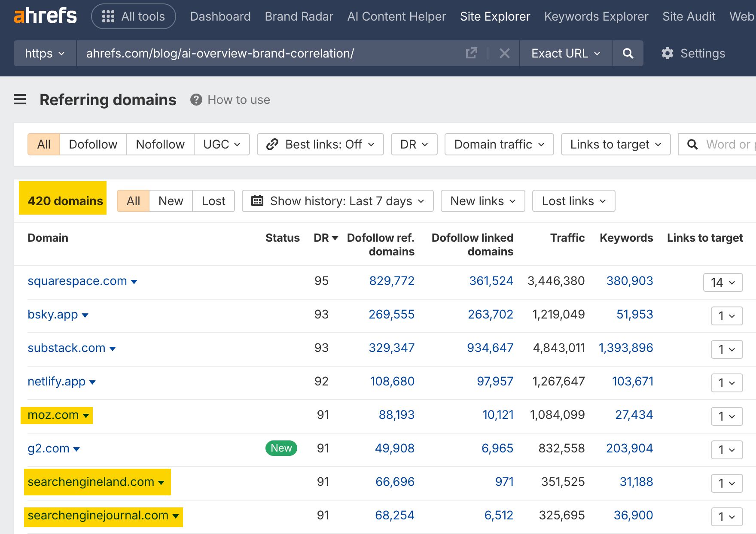Click the 829,772 dofollow referring domains link
This screenshot has height=534, width=756.
tap(392, 281)
